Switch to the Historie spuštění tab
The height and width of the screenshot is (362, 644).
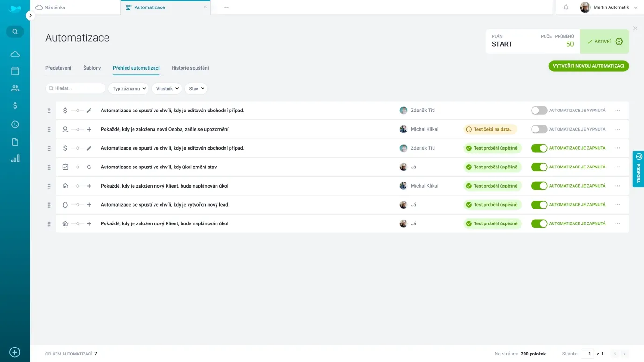point(190,68)
